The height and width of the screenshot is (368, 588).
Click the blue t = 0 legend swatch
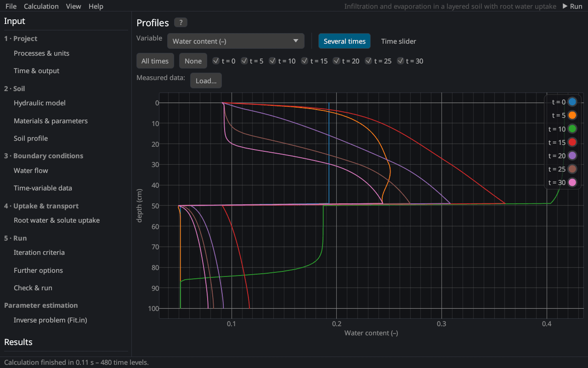[572, 102]
